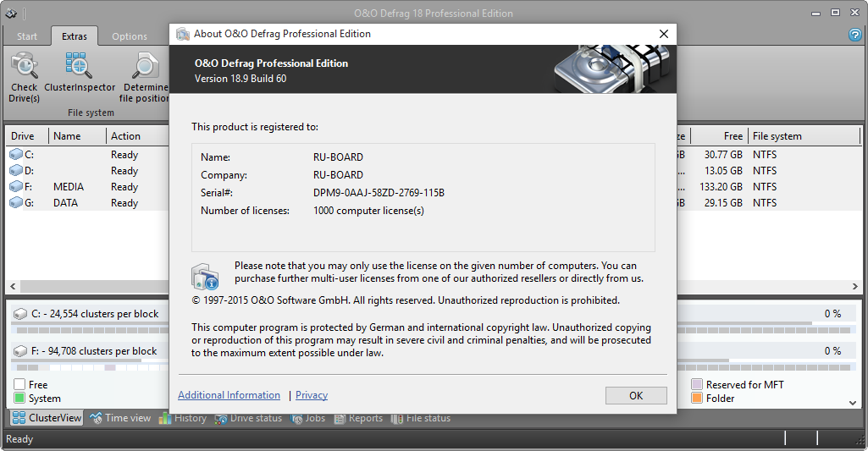
Task: Click drive list scrollbar left arrow
Action: point(13,286)
